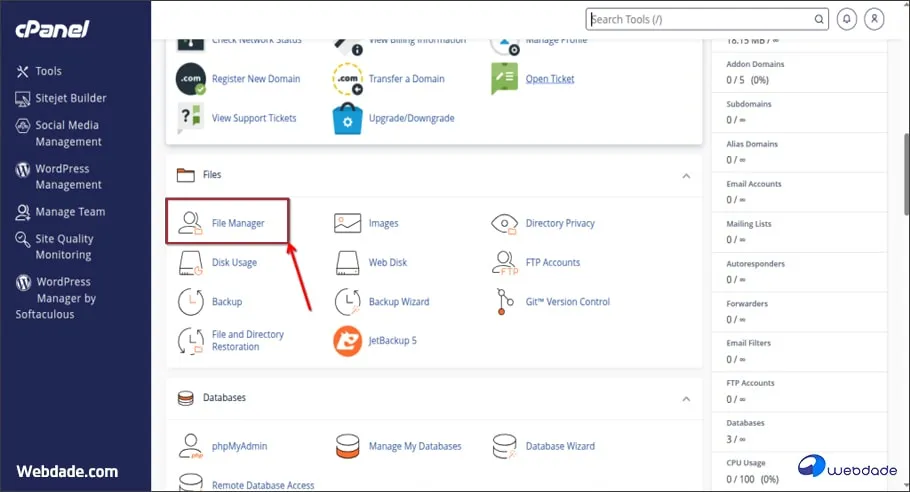Image resolution: width=910 pixels, height=492 pixels.
Task: Click the FTP Accounts icon
Action: click(x=506, y=263)
